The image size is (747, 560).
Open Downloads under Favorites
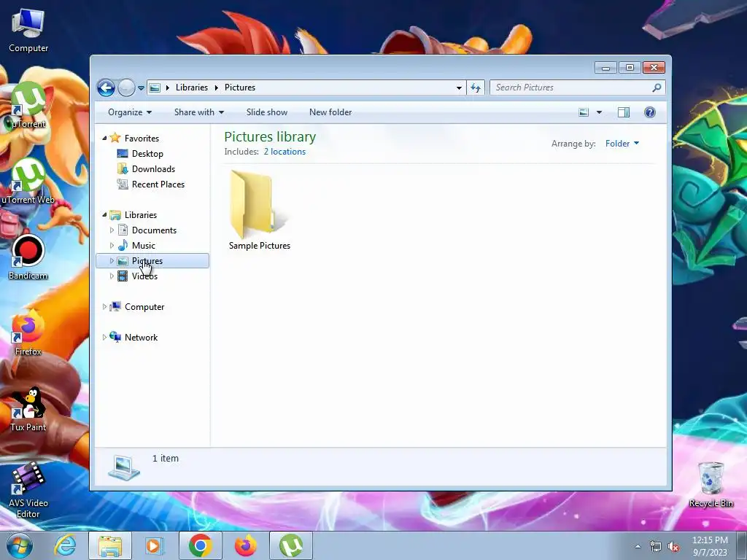(153, 169)
